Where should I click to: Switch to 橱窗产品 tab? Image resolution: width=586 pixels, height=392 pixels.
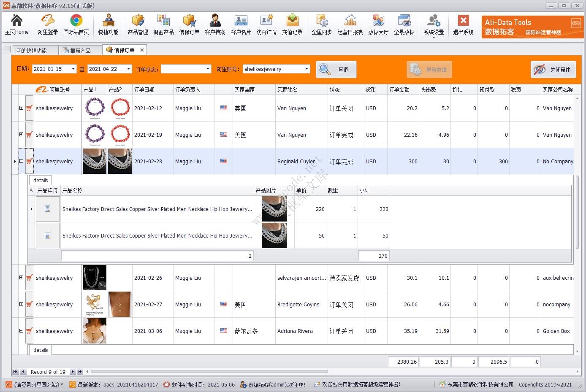pos(80,50)
